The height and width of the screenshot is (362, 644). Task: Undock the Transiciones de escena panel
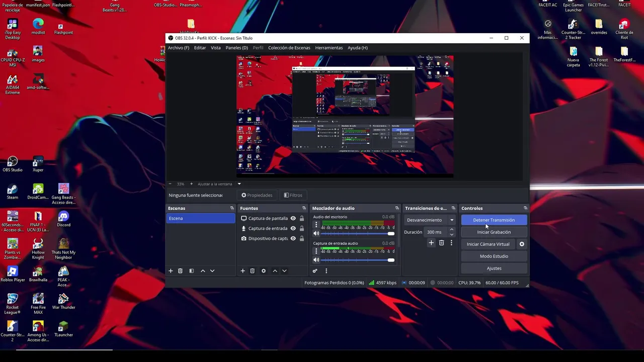[x=453, y=208]
